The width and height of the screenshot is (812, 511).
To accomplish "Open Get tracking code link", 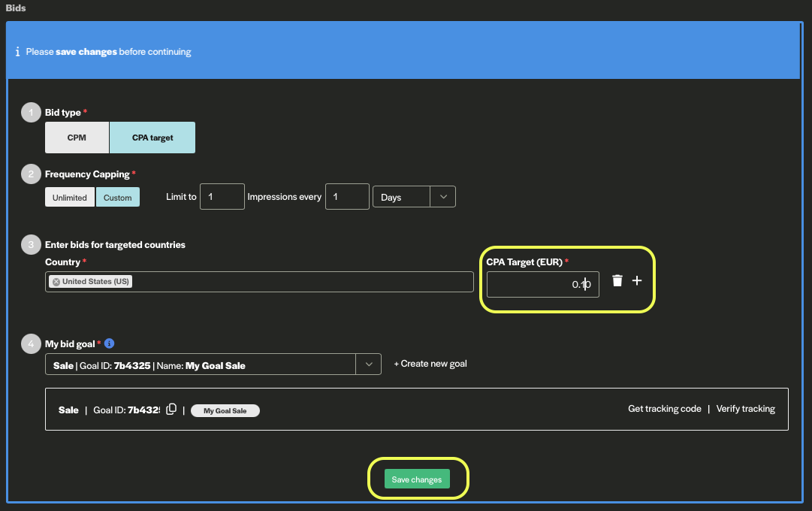I will (664, 409).
